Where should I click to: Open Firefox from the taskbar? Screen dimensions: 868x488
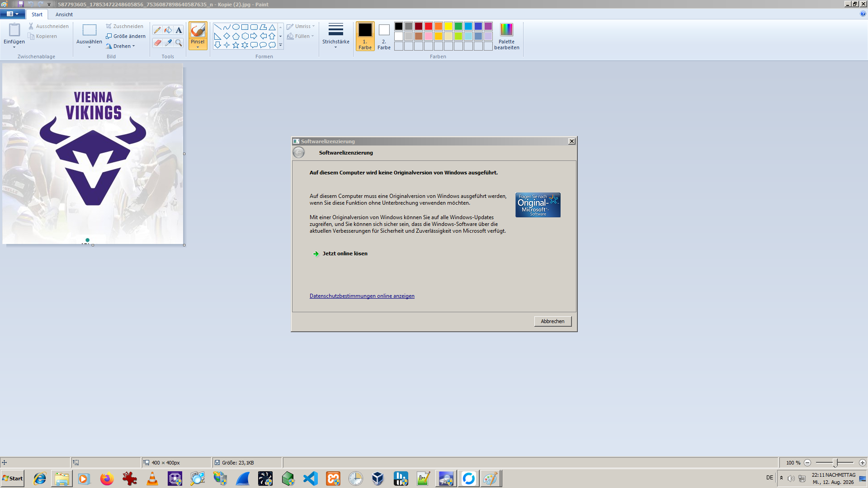pyautogui.click(x=107, y=479)
